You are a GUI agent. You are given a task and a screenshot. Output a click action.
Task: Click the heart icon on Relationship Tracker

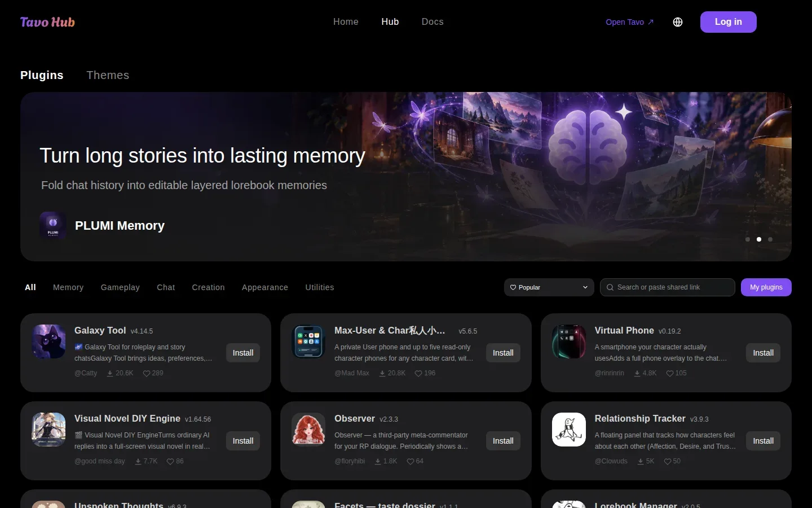click(x=668, y=461)
